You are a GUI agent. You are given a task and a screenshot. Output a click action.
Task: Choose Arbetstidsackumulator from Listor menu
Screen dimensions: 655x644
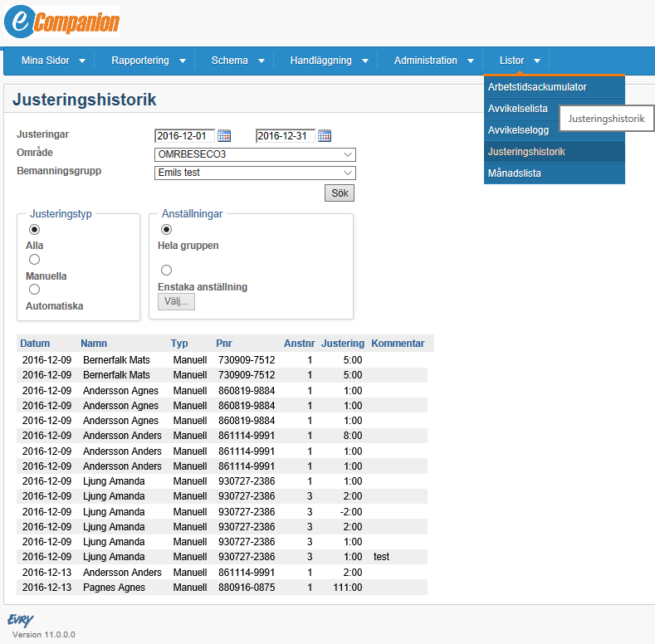pos(555,87)
